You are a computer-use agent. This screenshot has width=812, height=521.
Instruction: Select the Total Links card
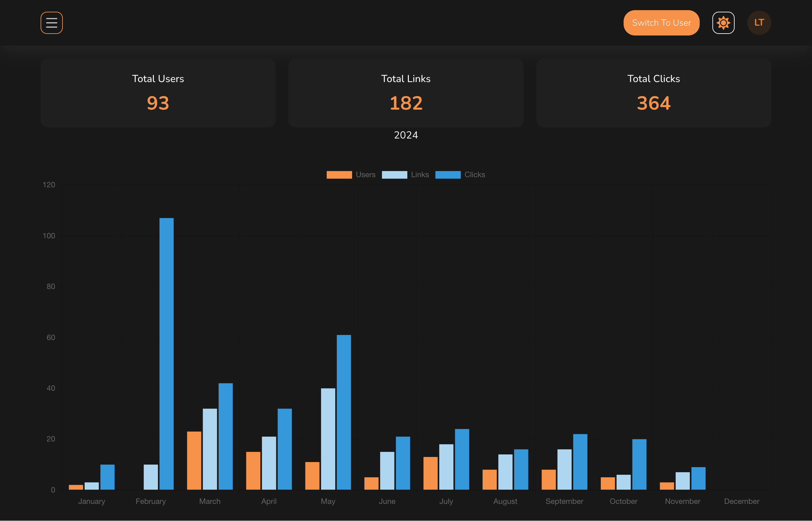(x=406, y=92)
